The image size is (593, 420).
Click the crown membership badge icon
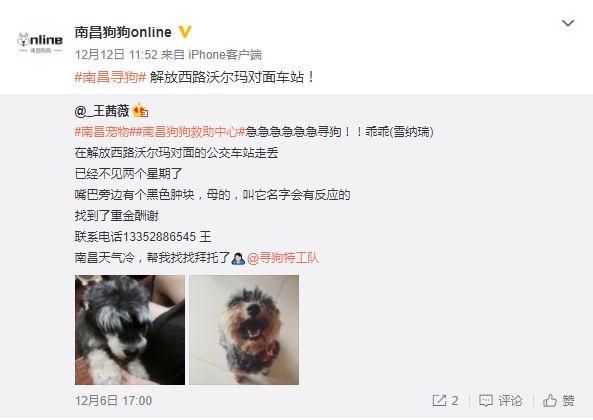(x=140, y=110)
